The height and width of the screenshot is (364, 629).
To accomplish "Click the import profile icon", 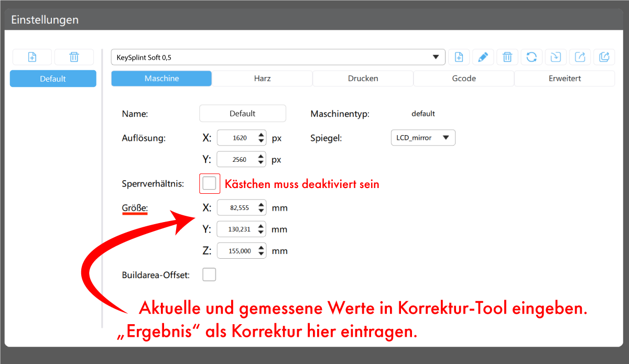I will point(556,57).
